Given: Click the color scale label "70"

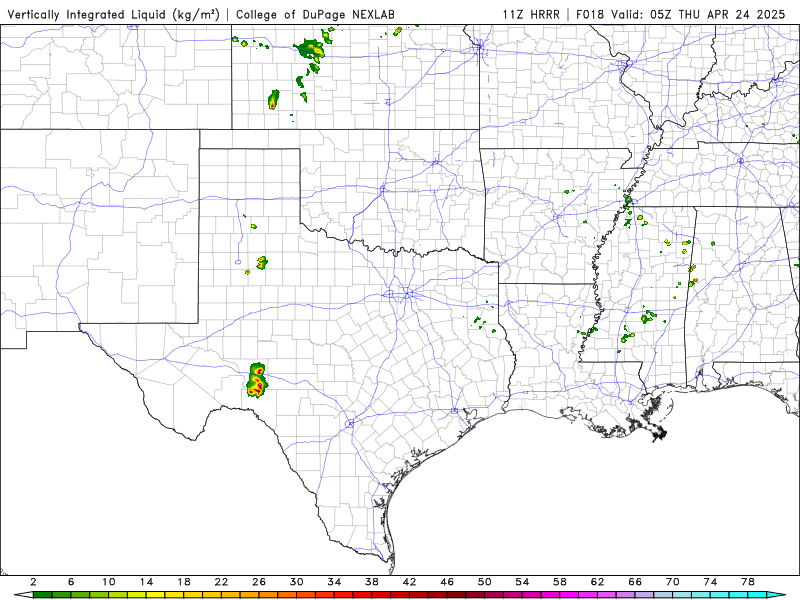Looking at the screenshot, I should tap(672, 582).
